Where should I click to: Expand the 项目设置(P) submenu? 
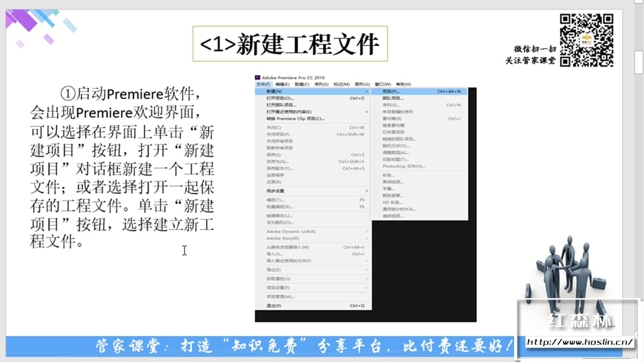313,288
